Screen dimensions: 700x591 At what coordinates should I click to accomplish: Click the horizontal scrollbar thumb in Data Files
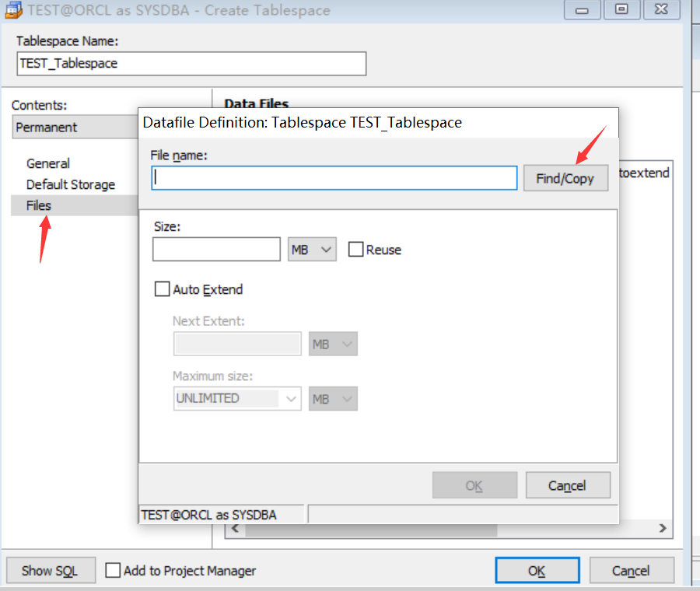[372, 530]
